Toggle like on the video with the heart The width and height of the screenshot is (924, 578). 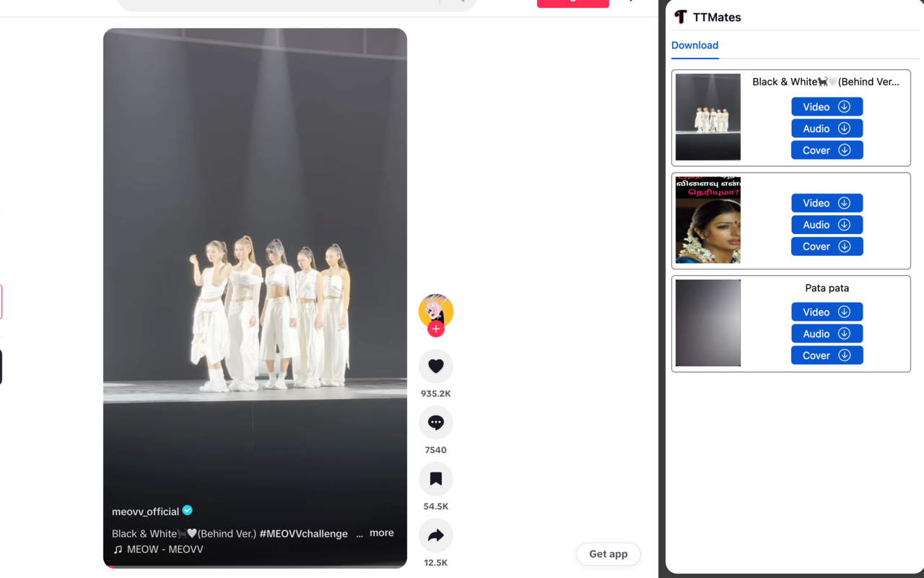tap(435, 366)
